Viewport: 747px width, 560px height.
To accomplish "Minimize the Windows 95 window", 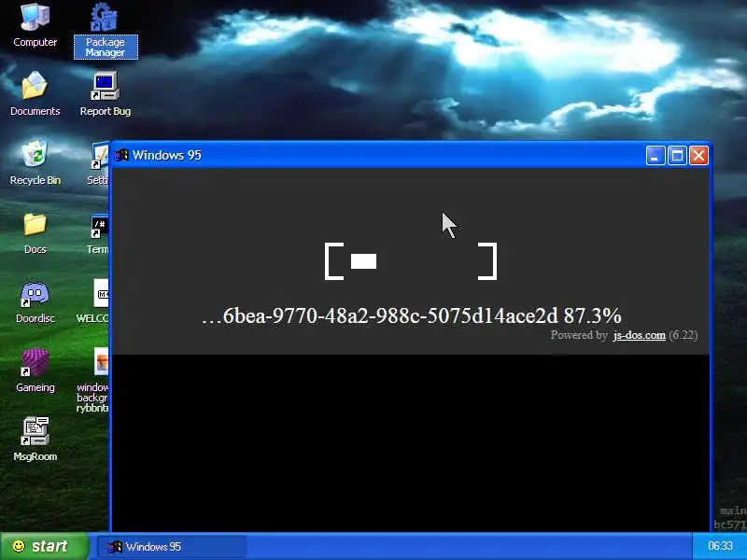I will 655,156.
